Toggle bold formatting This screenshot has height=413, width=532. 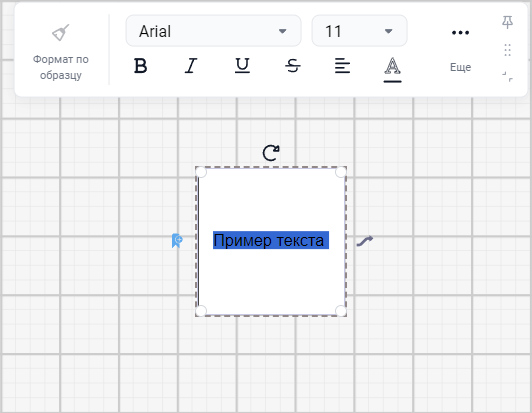(x=140, y=65)
